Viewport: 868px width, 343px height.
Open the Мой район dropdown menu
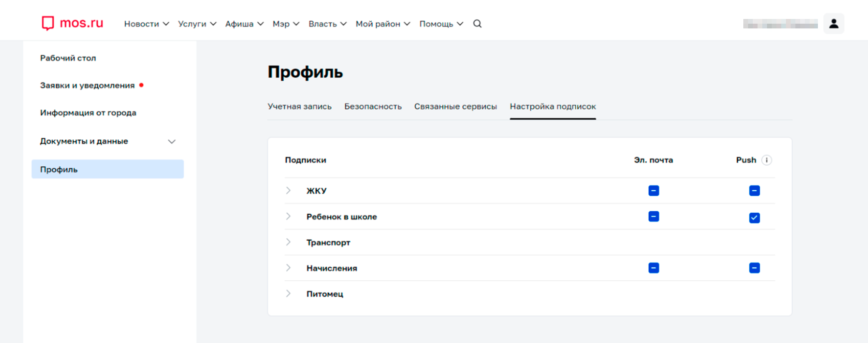383,24
